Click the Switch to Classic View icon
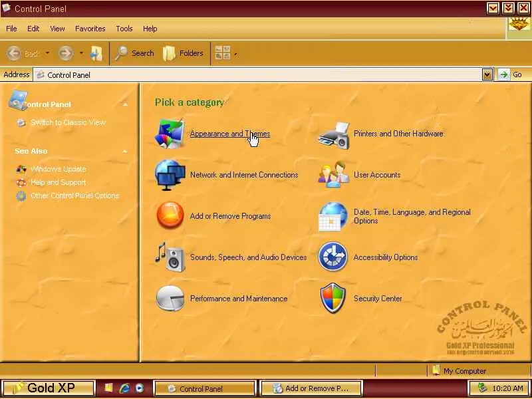This screenshot has width=532, height=399. tap(21, 122)
